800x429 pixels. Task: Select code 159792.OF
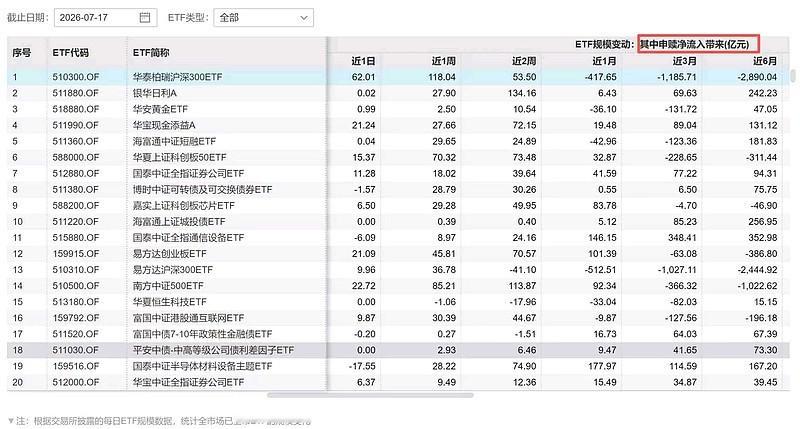(x=76, y=318)
